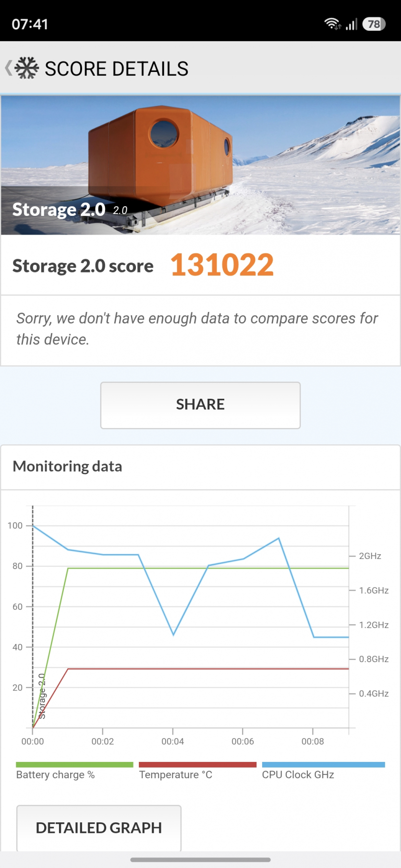Tap the blue CPU Clock legend swatch

(323, 765)
